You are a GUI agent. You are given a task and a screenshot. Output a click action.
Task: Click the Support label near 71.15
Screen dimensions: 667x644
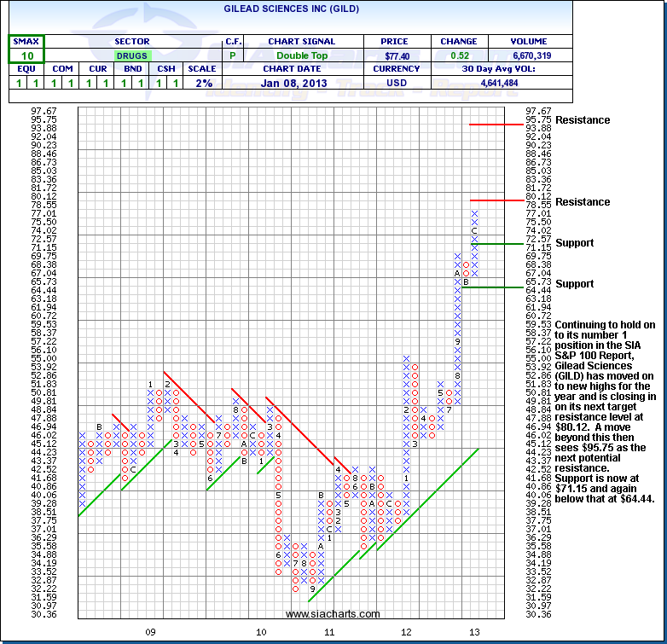574,243
